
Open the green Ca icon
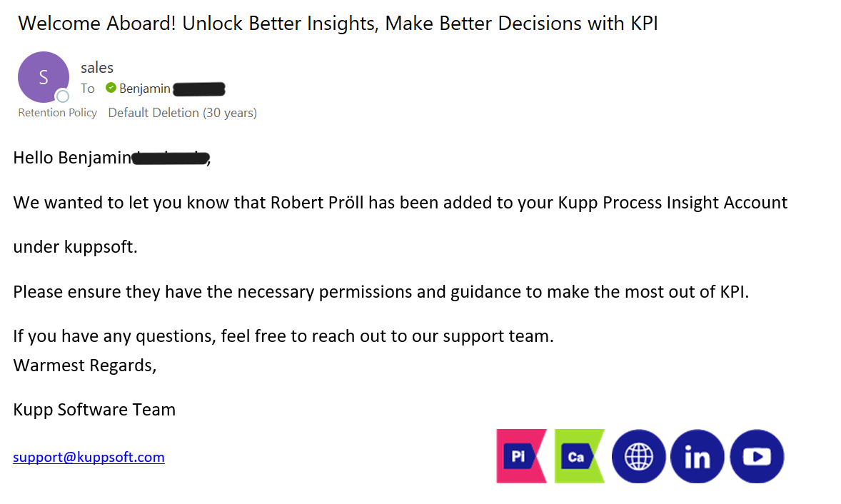[580, 456]
